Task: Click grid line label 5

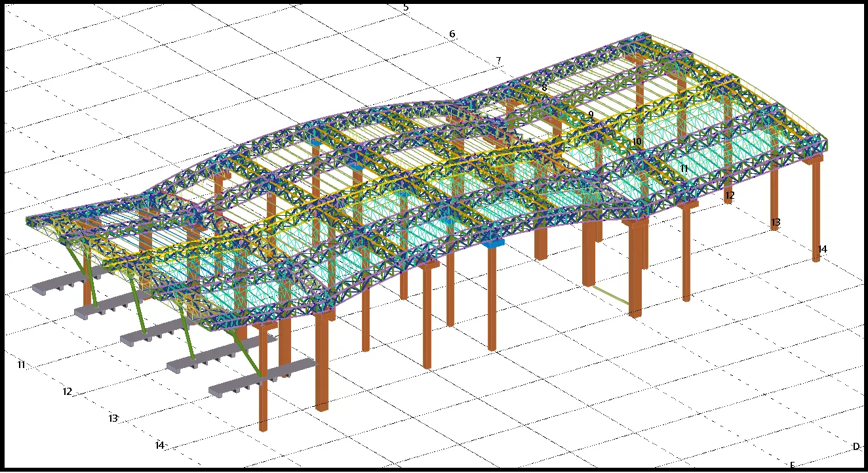Action: pyautogui.click(x=406, y=7)
